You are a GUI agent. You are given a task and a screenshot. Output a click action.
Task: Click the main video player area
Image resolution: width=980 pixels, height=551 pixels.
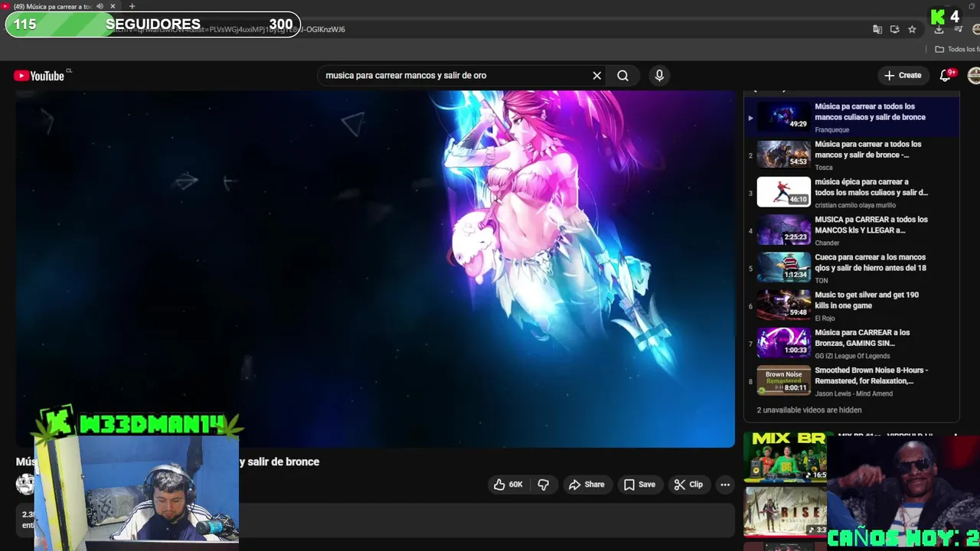(x=375, y=268)
